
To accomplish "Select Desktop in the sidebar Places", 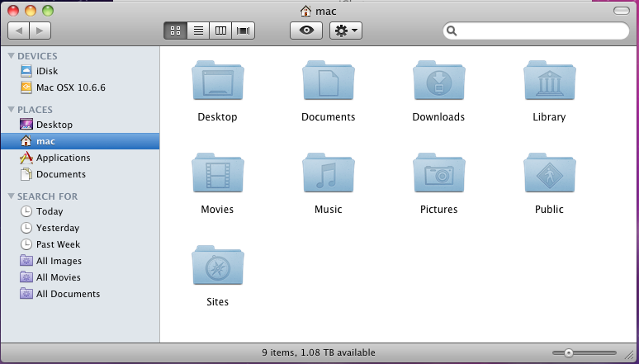I will click(80, 125).
